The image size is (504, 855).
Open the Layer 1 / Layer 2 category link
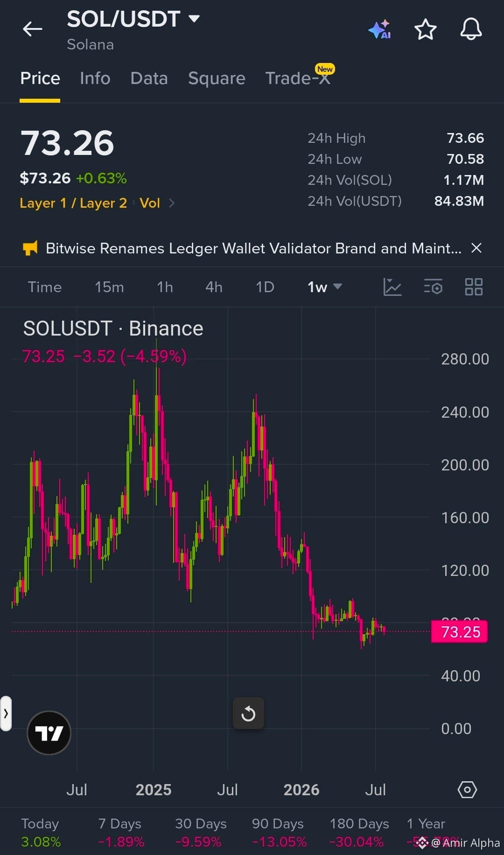(x=73, y=203)
